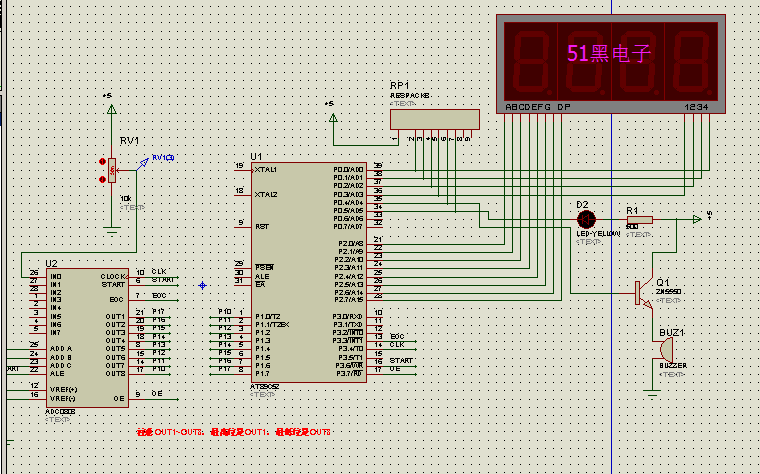This screenshot has height=474, width=760.
Task: Select the BUZ1 buzzer symbol
Action: click(x=666, y=349)
